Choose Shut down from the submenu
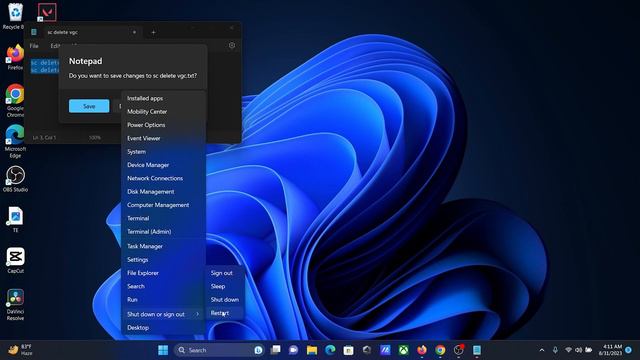640x360 pixels. [x=225, y=300]
